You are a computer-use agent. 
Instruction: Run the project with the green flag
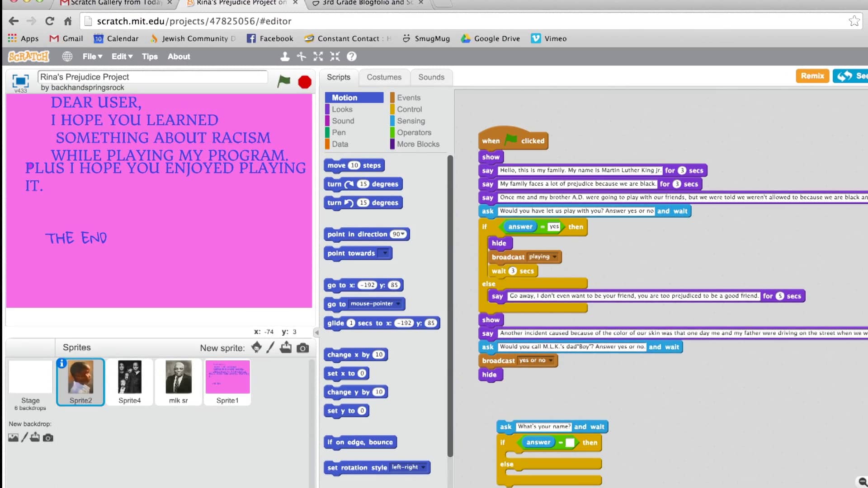pos(284,81)
